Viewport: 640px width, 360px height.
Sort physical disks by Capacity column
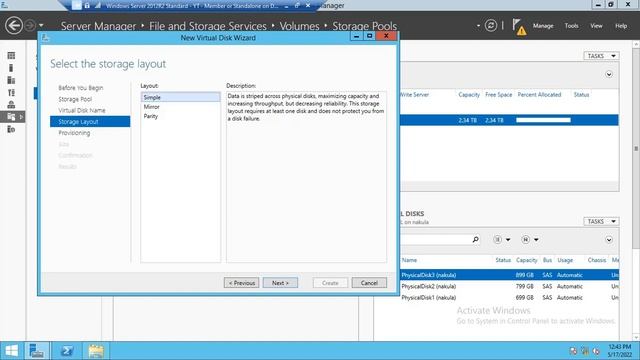point(527,260)
